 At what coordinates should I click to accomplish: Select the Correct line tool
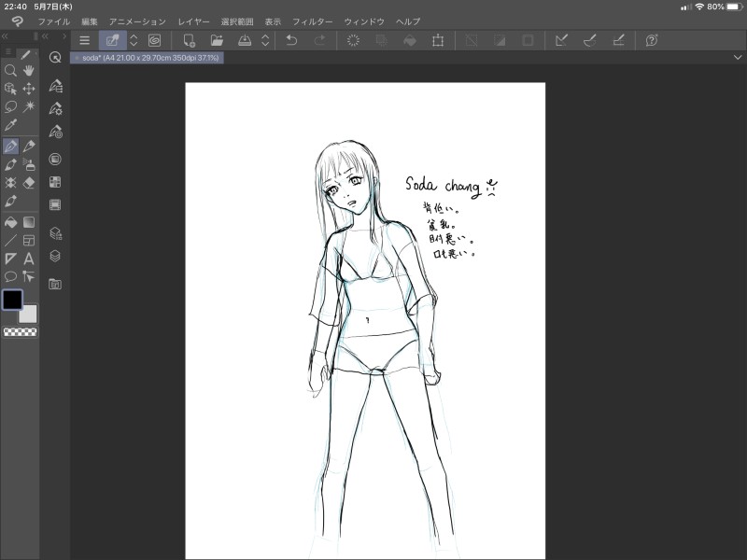click(x=29, y=276)
